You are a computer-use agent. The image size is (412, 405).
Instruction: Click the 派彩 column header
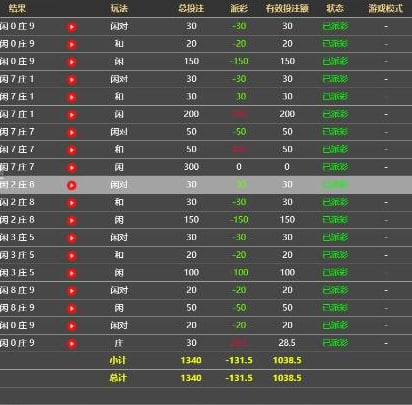(x=239, y=8)
